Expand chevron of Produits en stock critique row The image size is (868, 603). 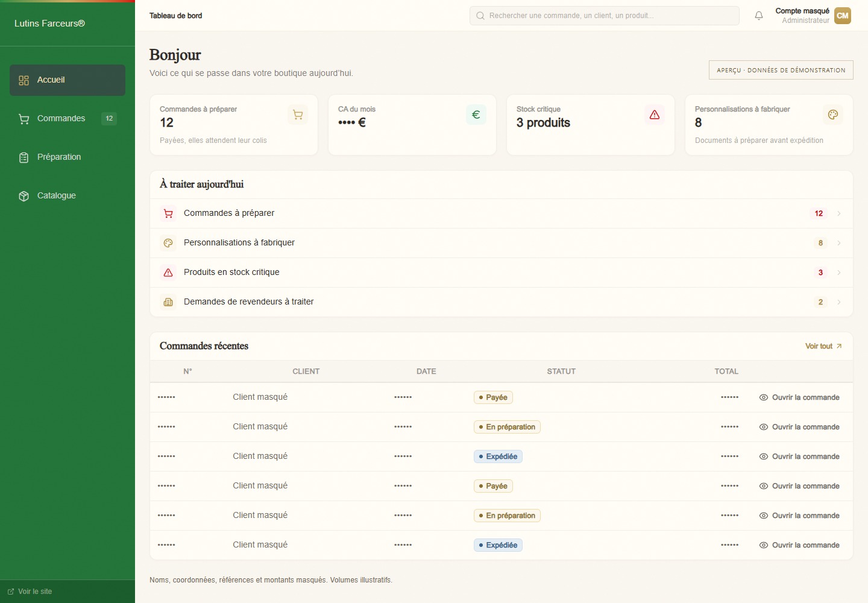coord(839,273)
